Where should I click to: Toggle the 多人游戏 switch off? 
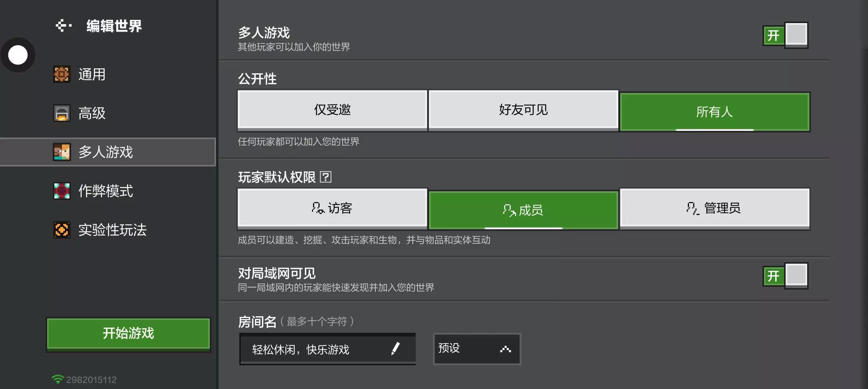click(x=785, y=35)
